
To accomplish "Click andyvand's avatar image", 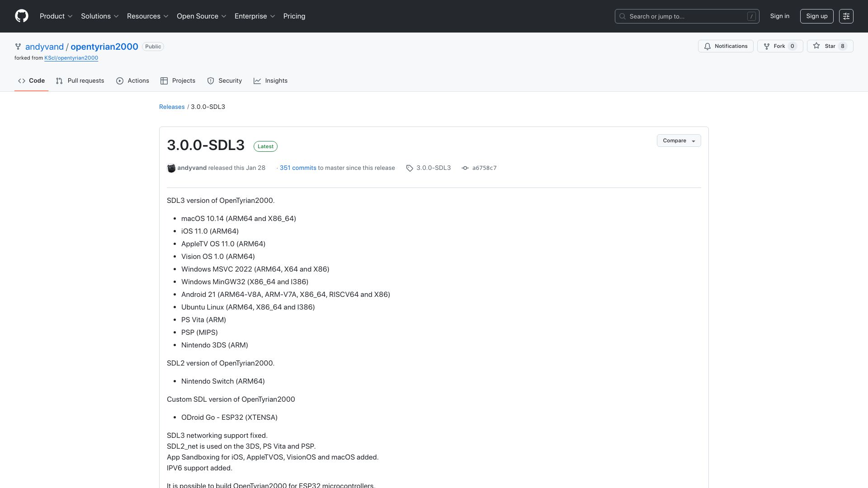I will 171,168.
